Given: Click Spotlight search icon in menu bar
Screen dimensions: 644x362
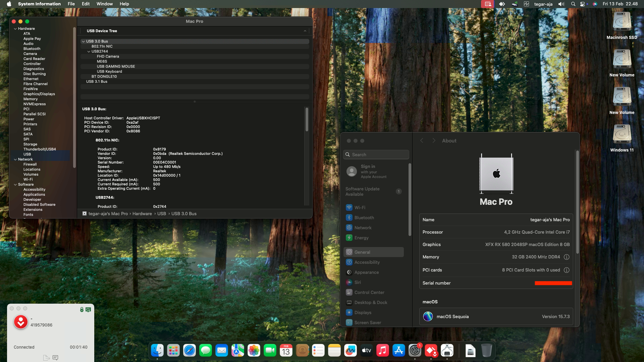Looking at the screenshot, I should click(x=573, y=4).
